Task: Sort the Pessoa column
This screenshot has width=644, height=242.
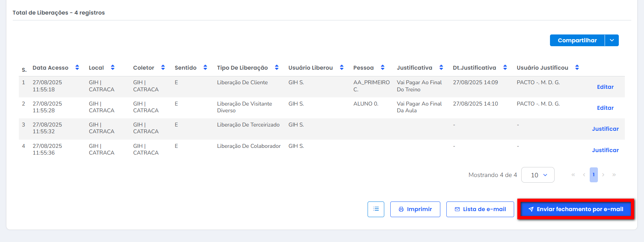Action: (x=382, y=68)
